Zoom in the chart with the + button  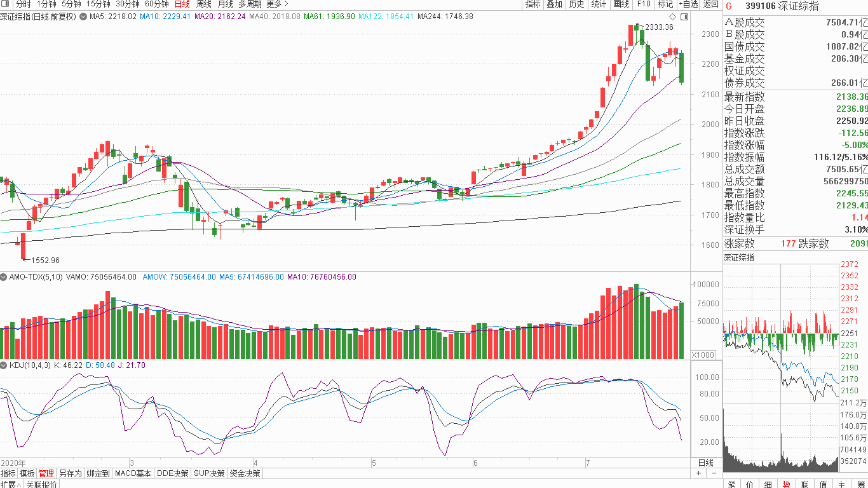click(x=698, y=473)
